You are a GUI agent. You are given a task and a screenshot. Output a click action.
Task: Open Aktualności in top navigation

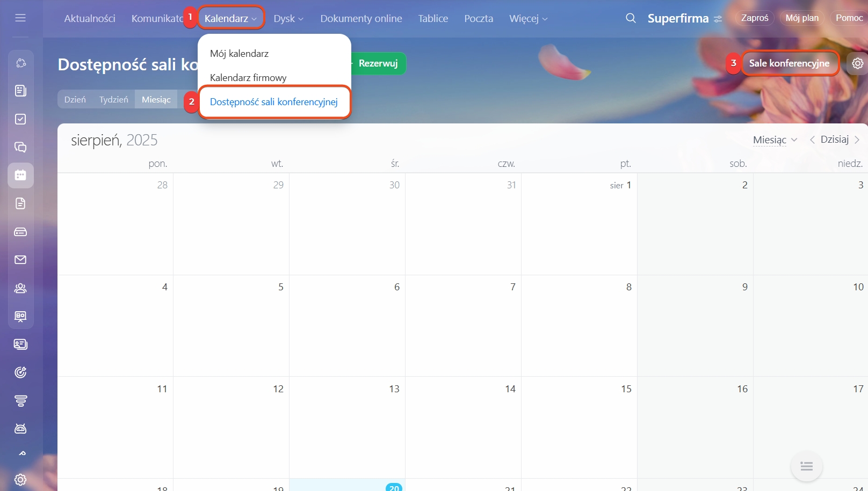90,18
